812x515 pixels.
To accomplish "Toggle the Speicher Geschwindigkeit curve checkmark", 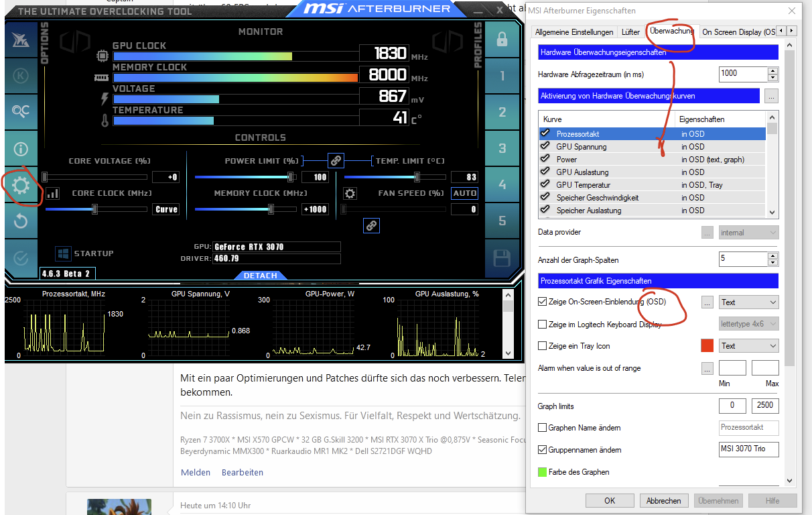I will click(545, 197).
